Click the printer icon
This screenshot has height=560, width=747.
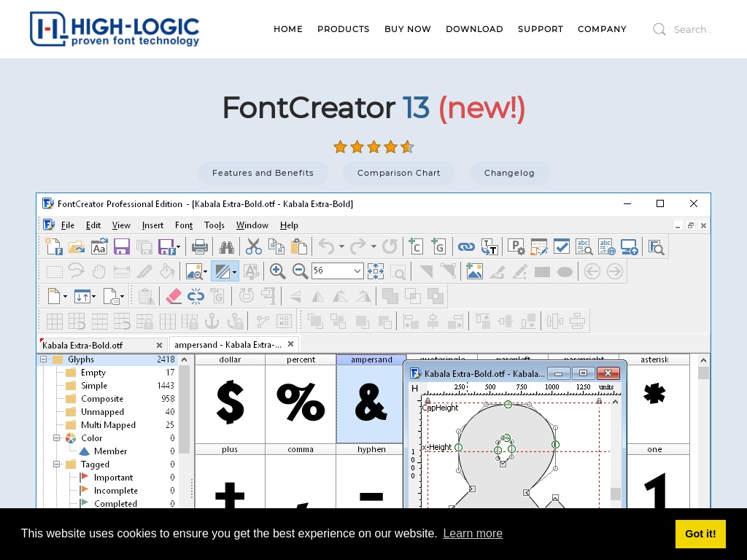200,246
